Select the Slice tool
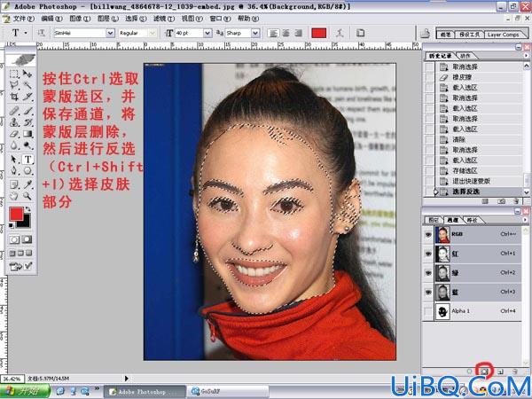 [x=27, y=97]
